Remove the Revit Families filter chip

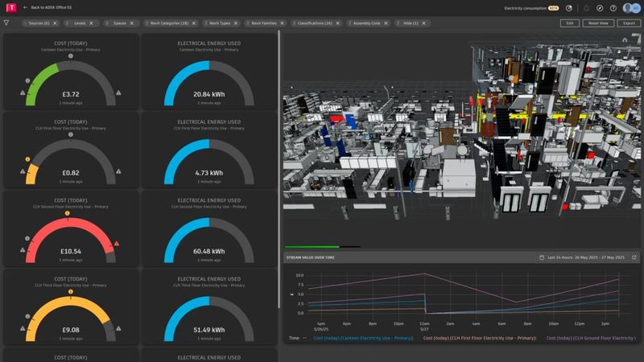pyautogui.click(x=283, y=23)
